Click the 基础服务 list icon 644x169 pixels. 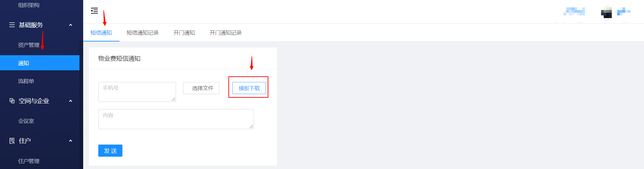(x=12, y=25)
